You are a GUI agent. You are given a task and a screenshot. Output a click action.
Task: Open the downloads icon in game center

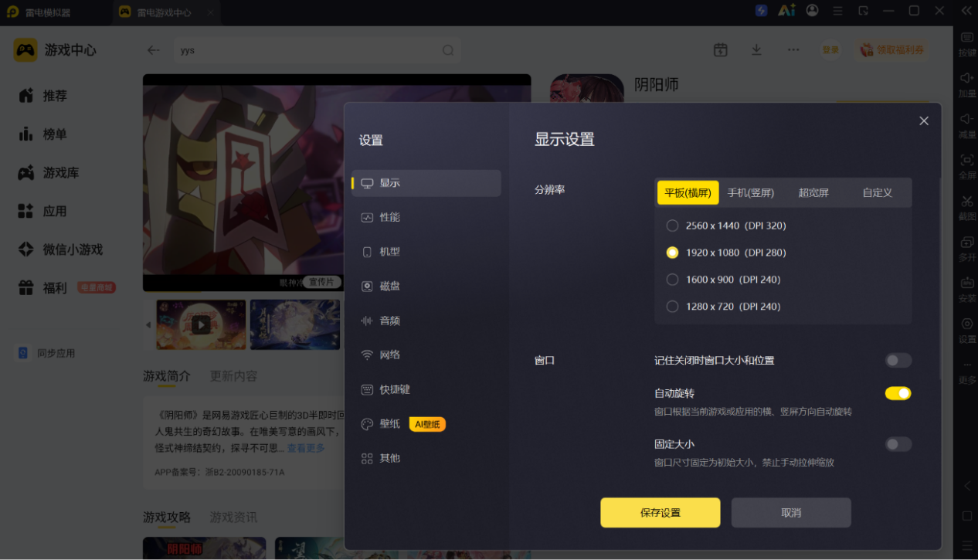[x=756, y=49]
